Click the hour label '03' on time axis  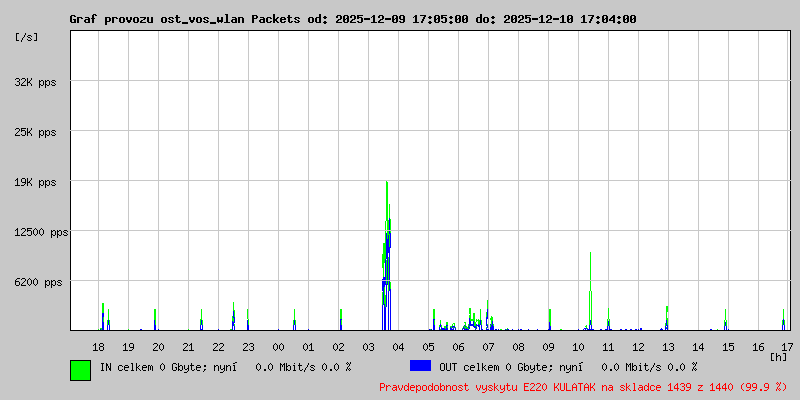pyautogui.click(x=368, y=347)
